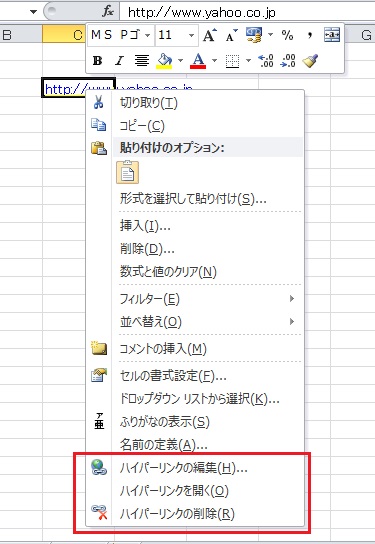Click the globe-link icon beside ハイパーリンクの編集
The image size is (375, 544).
tap(99, 467)
